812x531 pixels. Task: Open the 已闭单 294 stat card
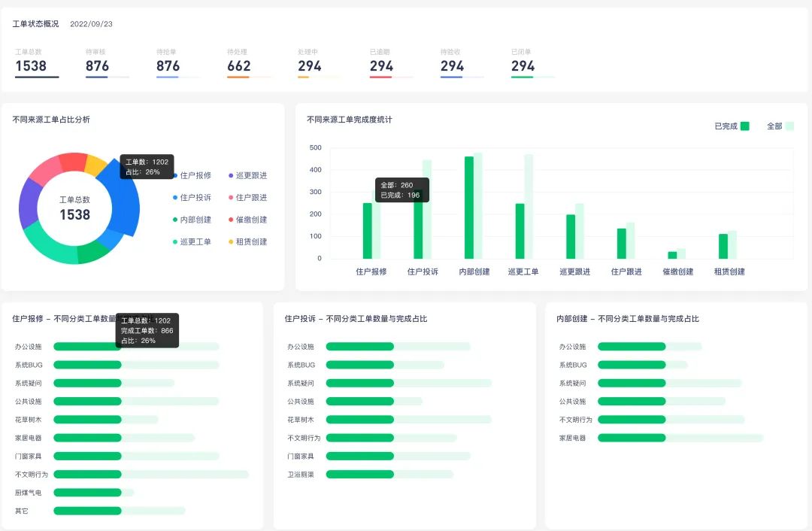[x=532, y=62]
